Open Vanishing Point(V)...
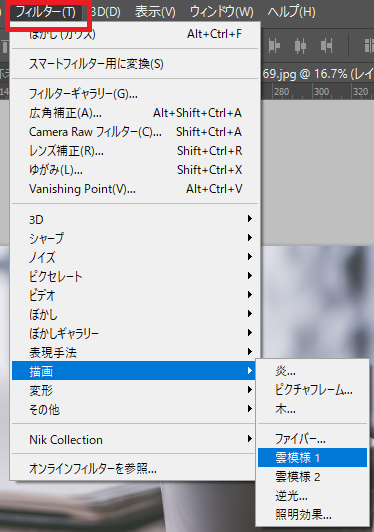The image size is (374, 532). click(135, 189)
